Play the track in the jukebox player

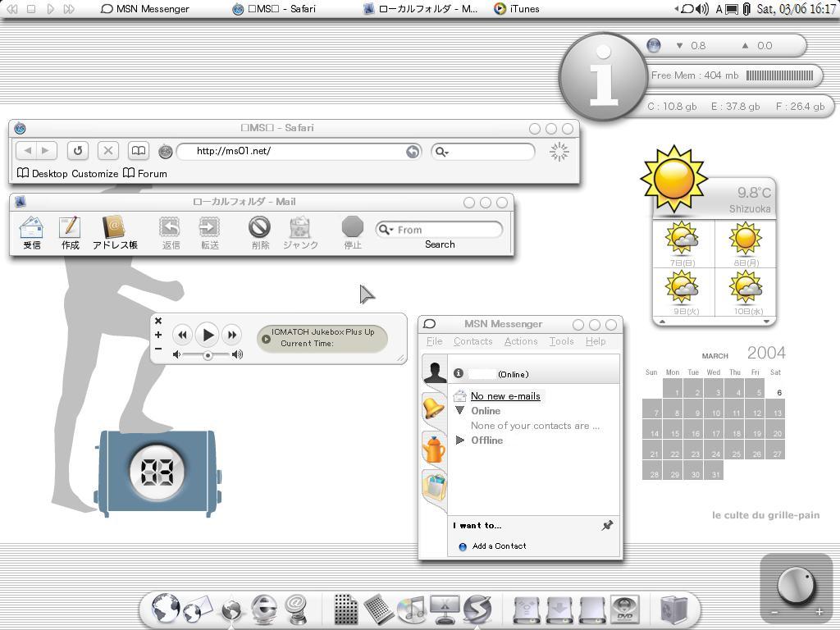click(x=208, y=335)
